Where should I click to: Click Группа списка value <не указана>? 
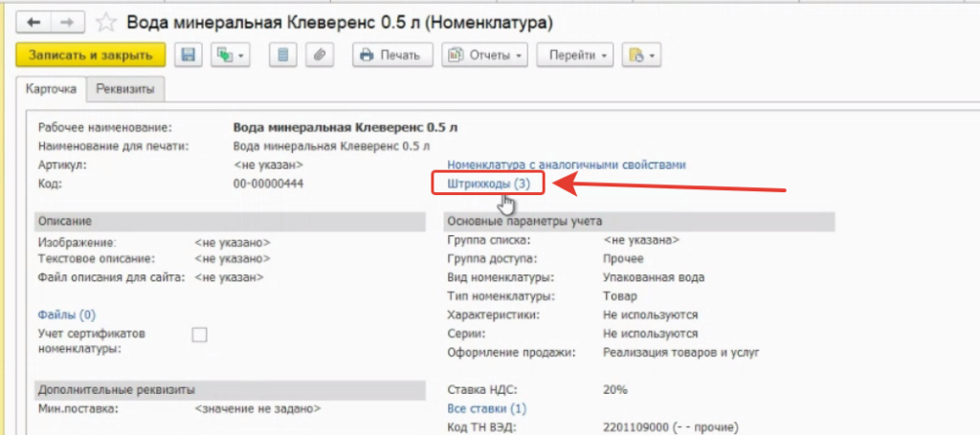(x=640, y=240)
